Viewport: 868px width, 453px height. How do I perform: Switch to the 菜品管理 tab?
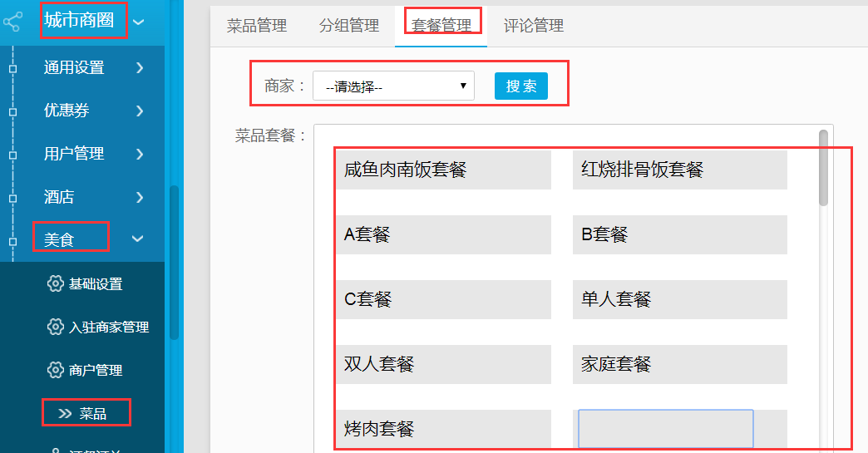click(x=257, y=26)
